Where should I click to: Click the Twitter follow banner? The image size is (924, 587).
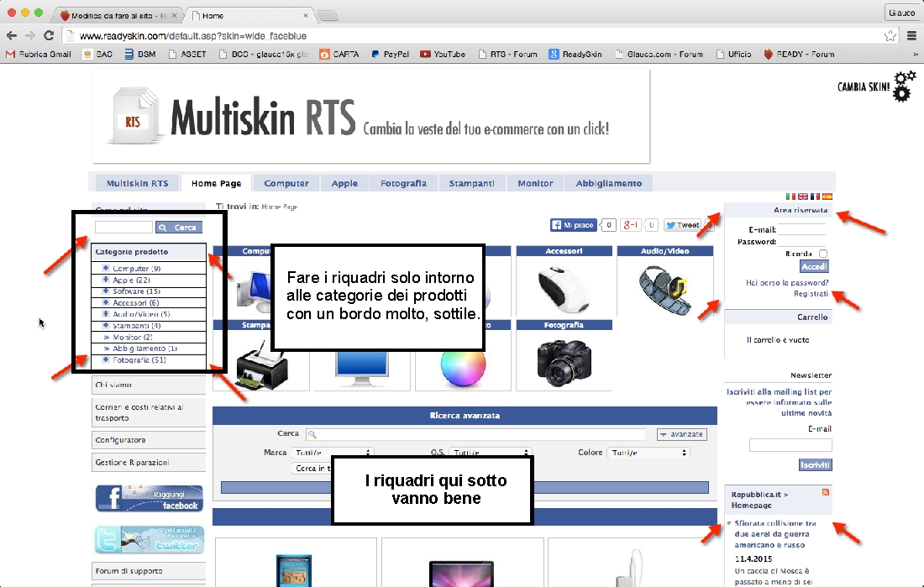point(149,540)
